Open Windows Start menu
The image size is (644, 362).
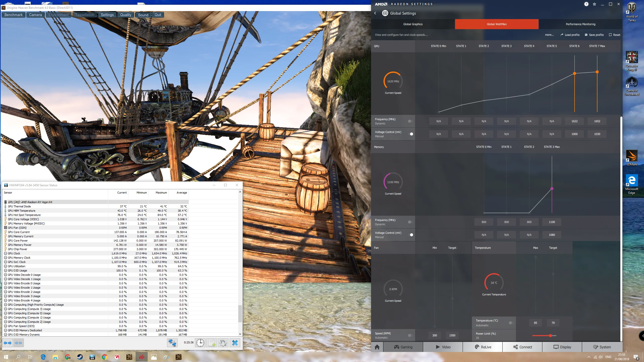click(6, 357)
